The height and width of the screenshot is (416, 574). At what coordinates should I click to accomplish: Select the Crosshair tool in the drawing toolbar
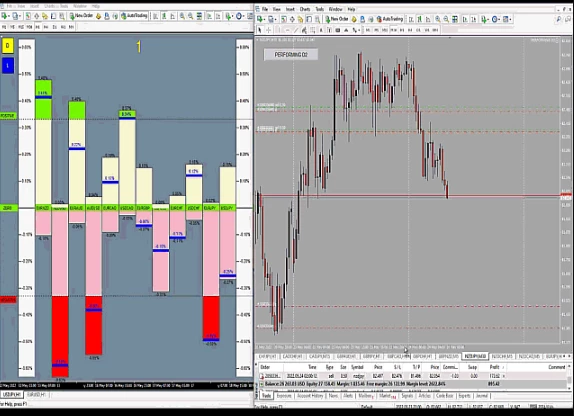pyautogui.click(x=268, y=30)
